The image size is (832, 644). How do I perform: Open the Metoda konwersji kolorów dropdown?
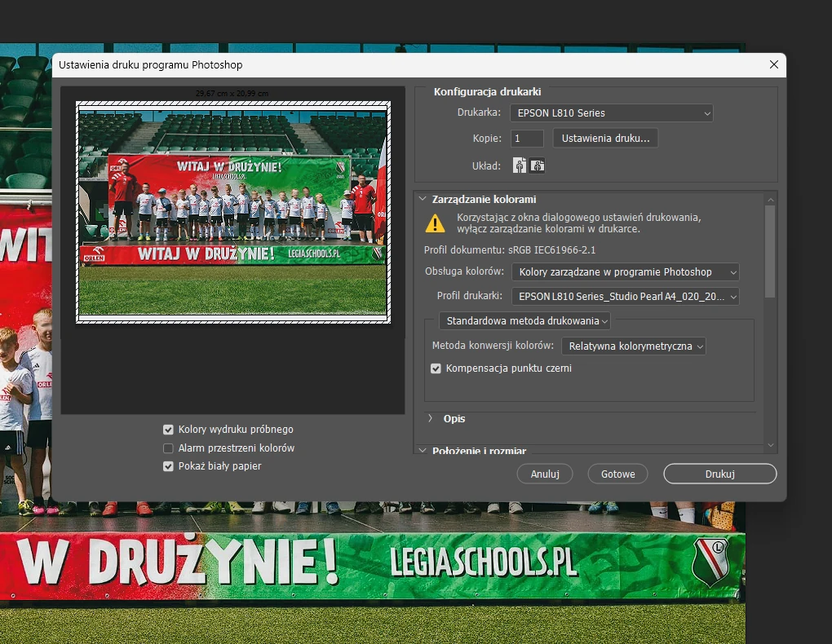[x=633, y=346]
